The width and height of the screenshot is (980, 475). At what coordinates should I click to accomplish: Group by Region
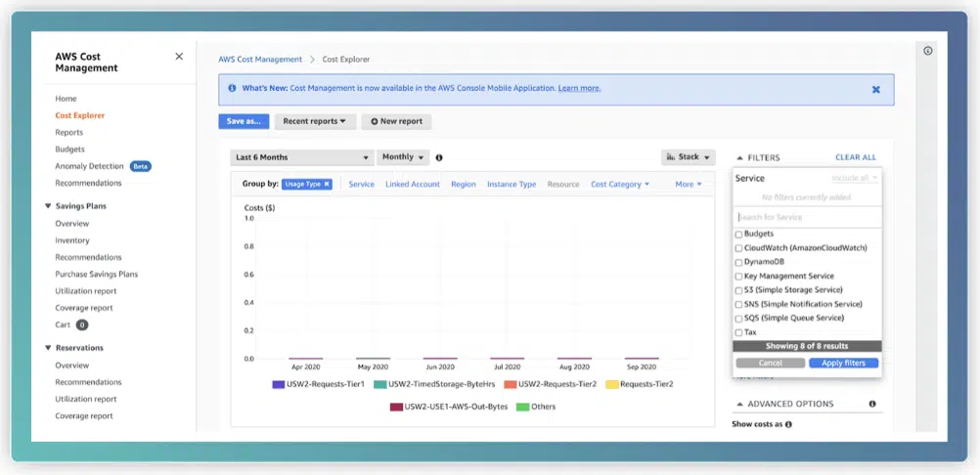coord(464,184)
